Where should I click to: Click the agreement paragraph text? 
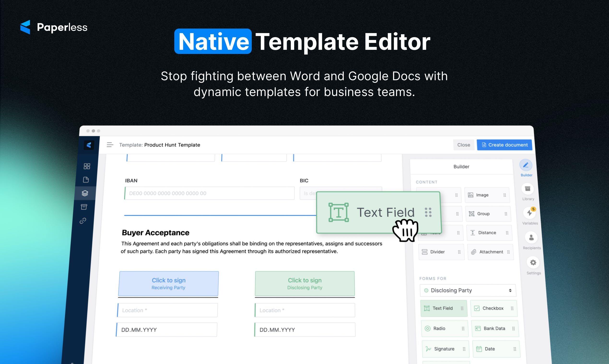tap(252, 247)
